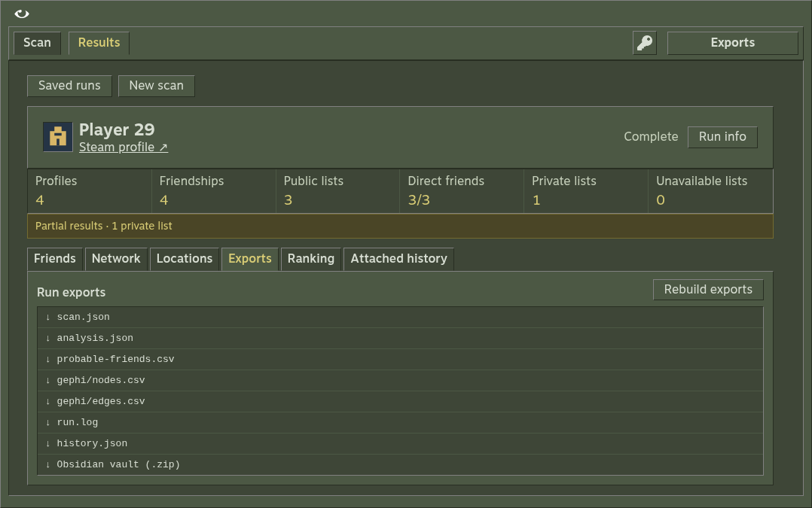The width and height of the screenshot is (812, 508).
Task: Click the download arrow for run.log
Action: [x=47, y=423]
